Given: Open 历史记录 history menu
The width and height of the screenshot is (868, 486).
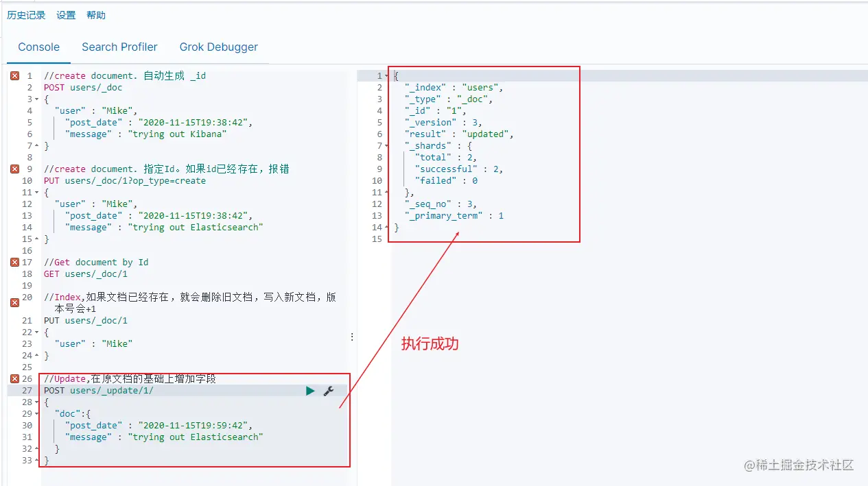Looking at the screenshot, I should pos(26,15).
